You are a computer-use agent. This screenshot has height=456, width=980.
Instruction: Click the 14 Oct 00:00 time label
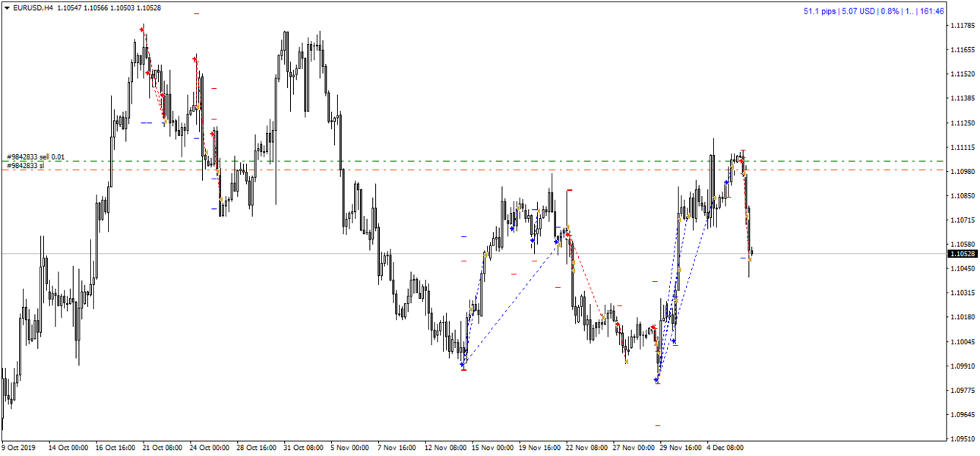tap(68, 448)
